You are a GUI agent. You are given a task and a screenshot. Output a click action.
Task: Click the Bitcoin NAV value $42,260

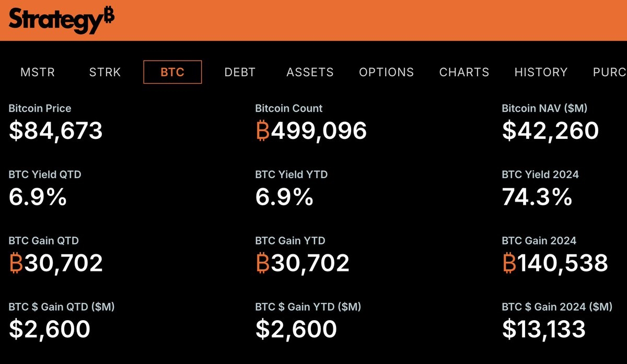pos(550,131)
